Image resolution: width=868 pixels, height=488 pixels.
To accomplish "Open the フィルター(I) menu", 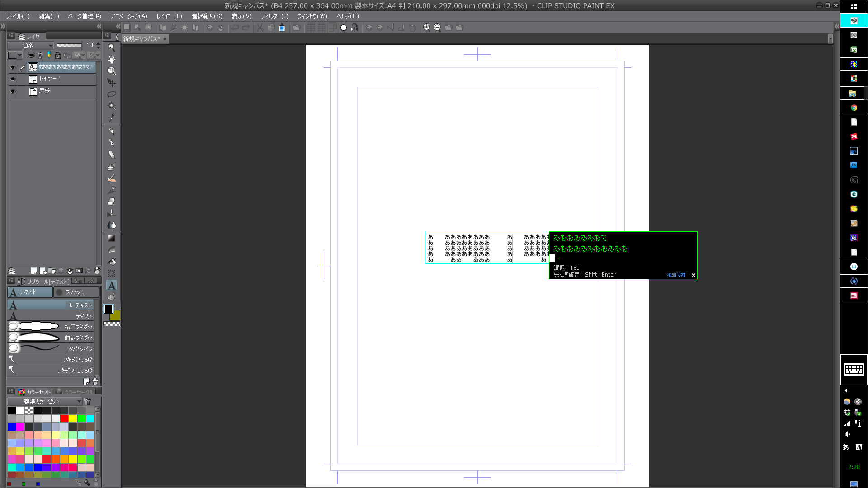I will tap(274, 16).
